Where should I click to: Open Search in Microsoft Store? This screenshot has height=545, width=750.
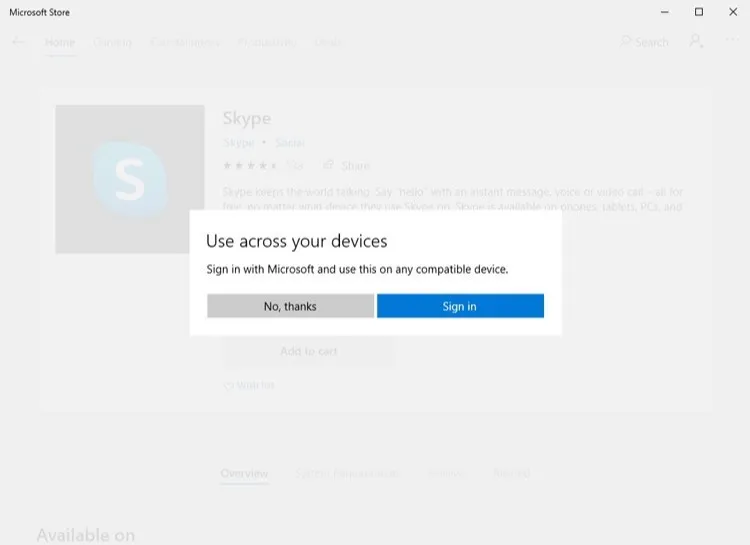644,42
